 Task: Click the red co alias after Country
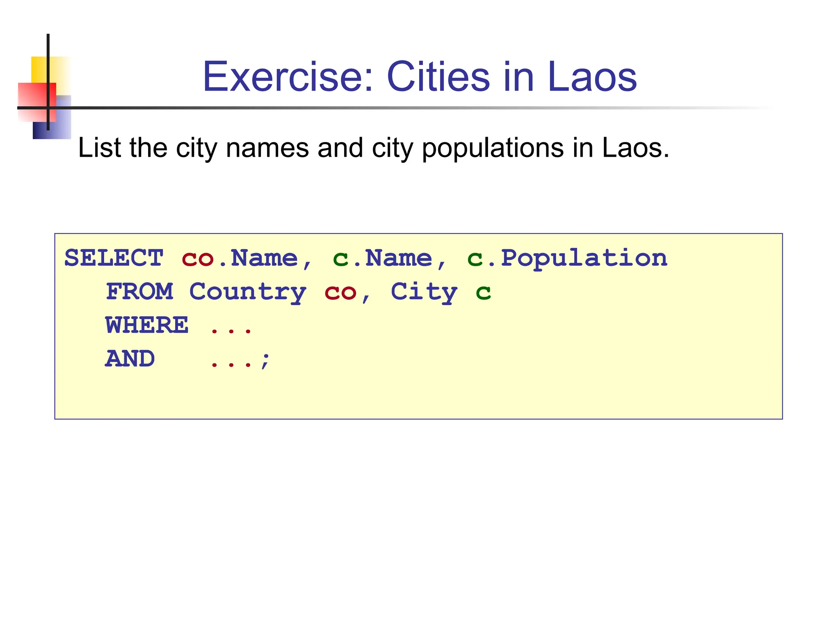340,293
